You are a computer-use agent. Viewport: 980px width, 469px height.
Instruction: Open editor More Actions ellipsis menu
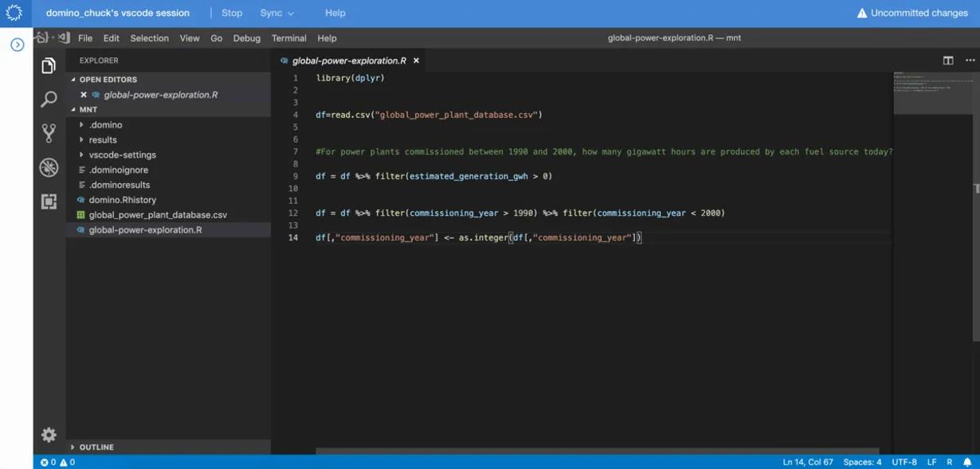970,60
